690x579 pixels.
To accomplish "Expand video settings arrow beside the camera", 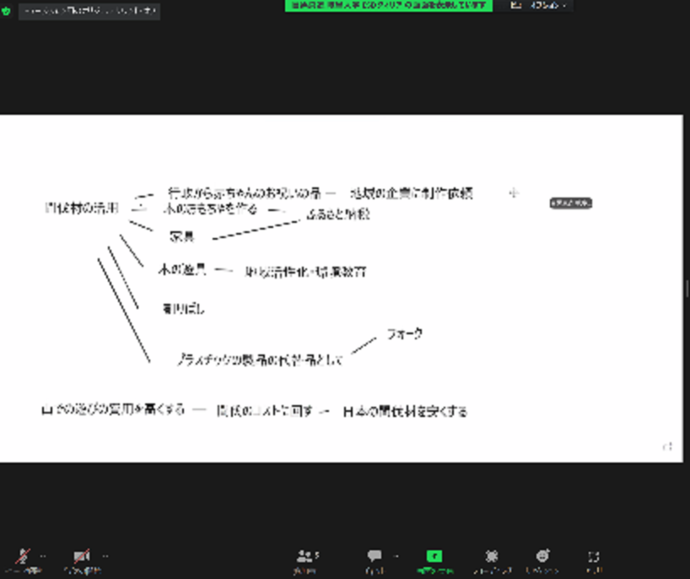I will 104,555.
